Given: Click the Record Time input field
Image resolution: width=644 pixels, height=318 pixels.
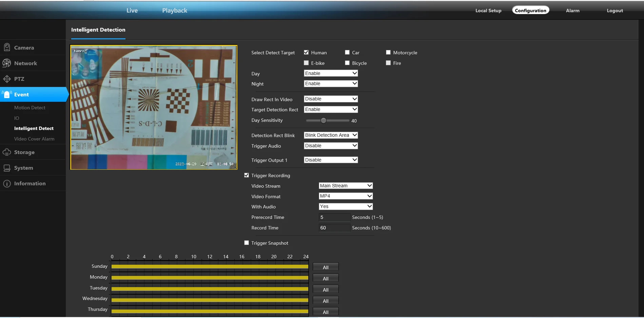Looking at the screenshot, I should click(x=334, y=228).
